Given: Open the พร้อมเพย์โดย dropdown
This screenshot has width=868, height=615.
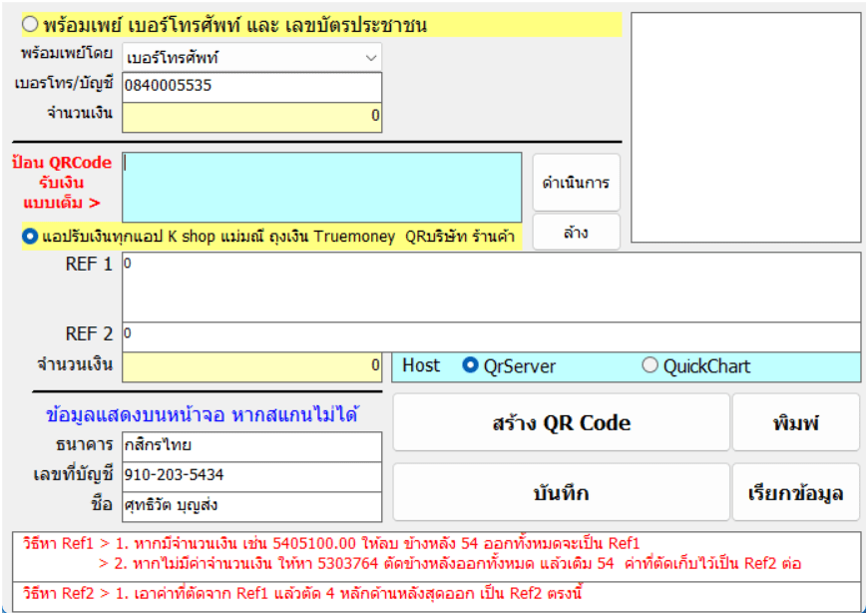Looking at the screenshot, I should tap(251, 58).
